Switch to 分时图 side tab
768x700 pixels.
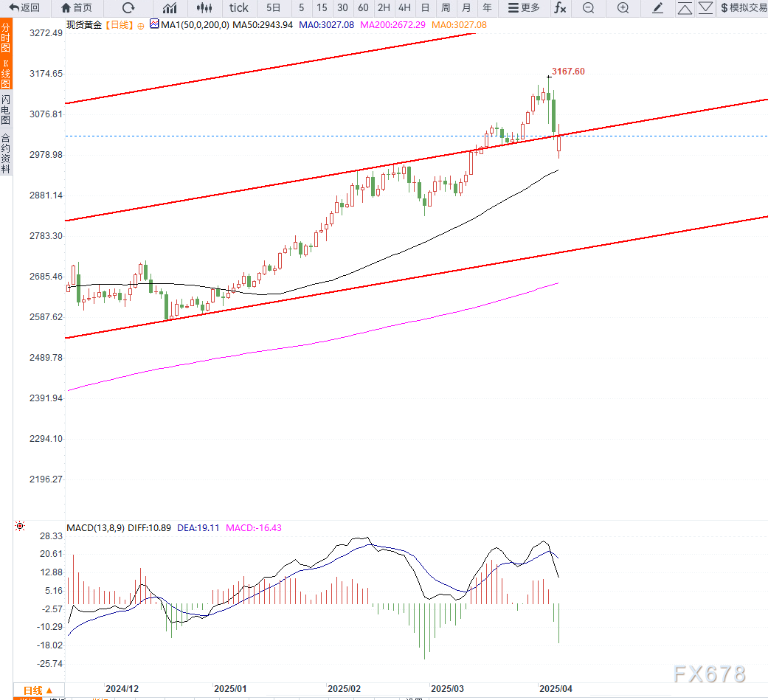tap(6, 38)
